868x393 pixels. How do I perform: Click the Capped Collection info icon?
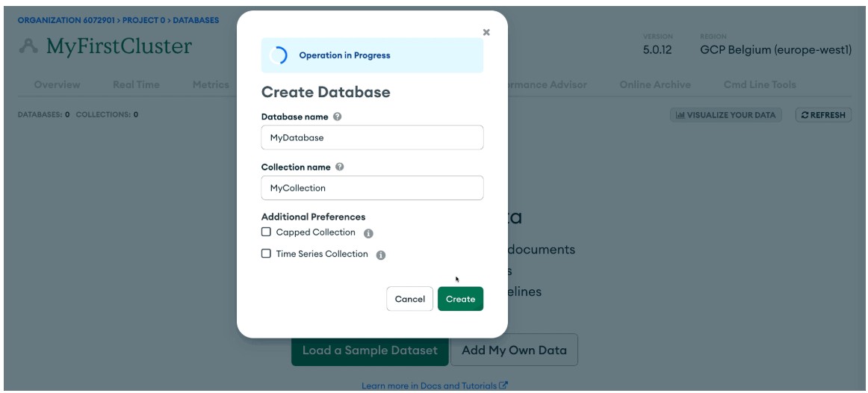368,233
